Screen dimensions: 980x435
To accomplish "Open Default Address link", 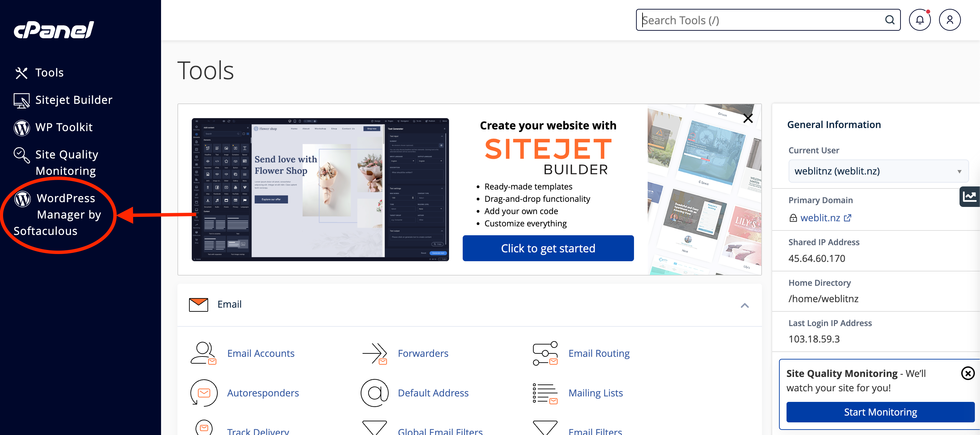I will coord(433,393).
